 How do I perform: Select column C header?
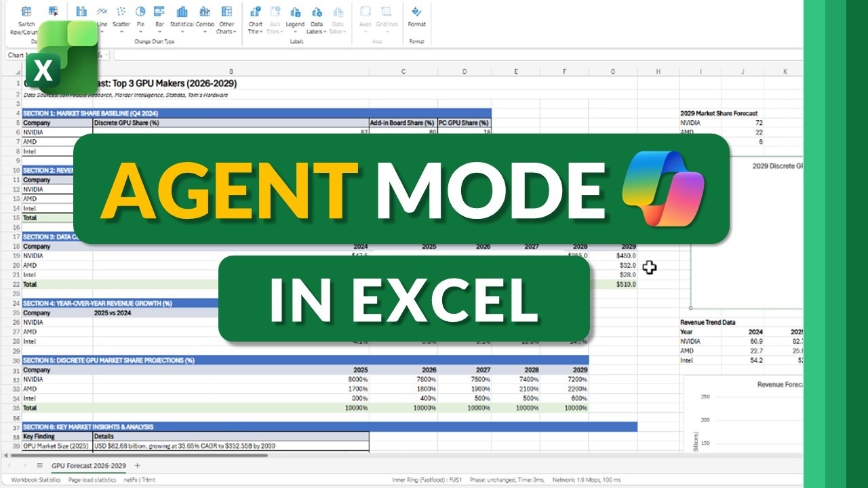403,71
